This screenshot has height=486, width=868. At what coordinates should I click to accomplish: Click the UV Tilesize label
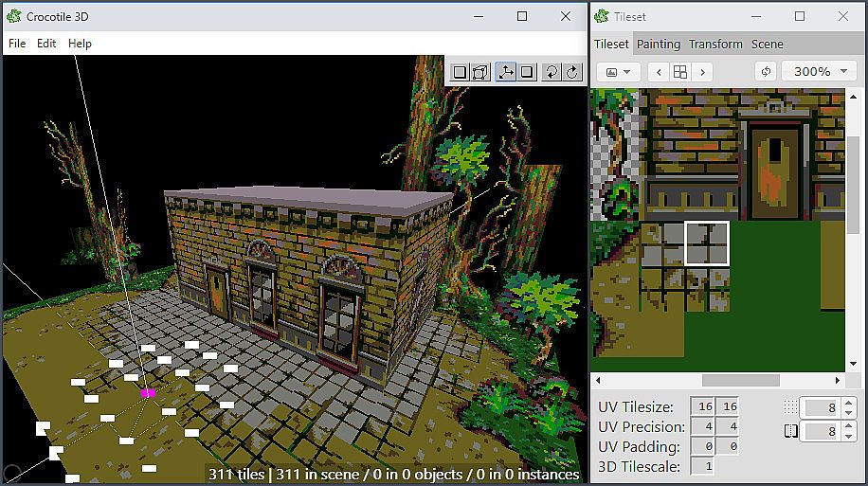click(x=636, y=406)
